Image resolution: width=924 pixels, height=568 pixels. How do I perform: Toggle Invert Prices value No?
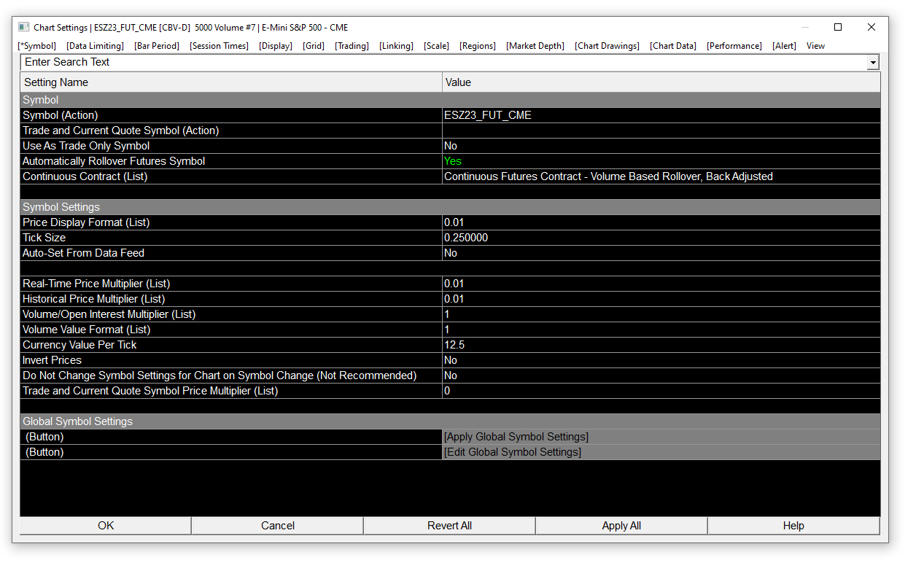[x=661, y=360]
